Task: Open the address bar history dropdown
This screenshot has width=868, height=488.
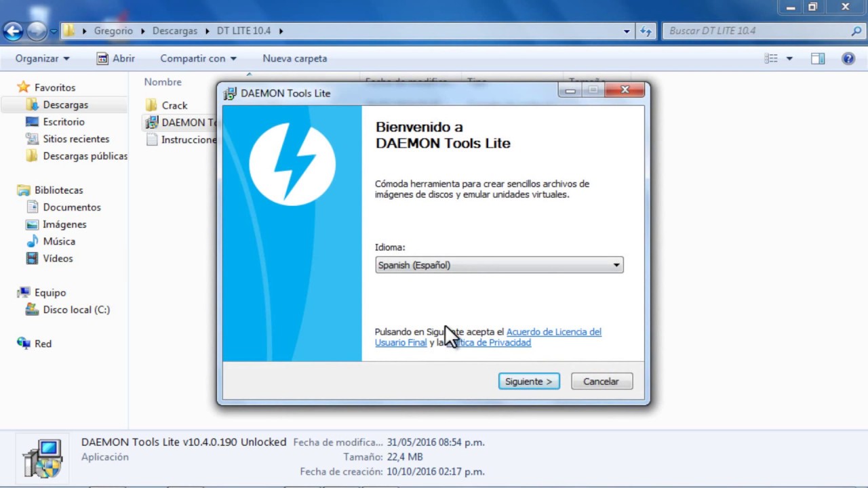Action: (625, 30)
